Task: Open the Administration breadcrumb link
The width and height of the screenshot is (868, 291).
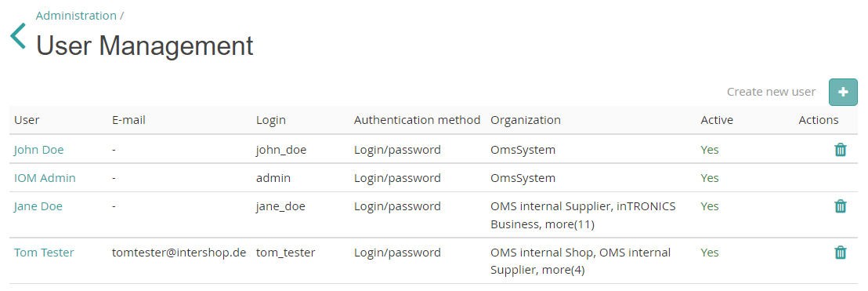Action: tap(77, 16)
